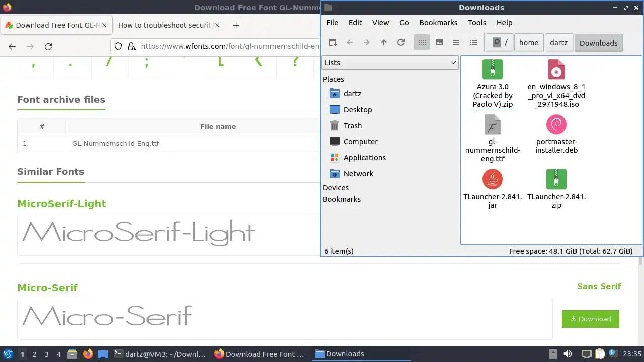Click the clipboard icon in system tray

point(600,354)
